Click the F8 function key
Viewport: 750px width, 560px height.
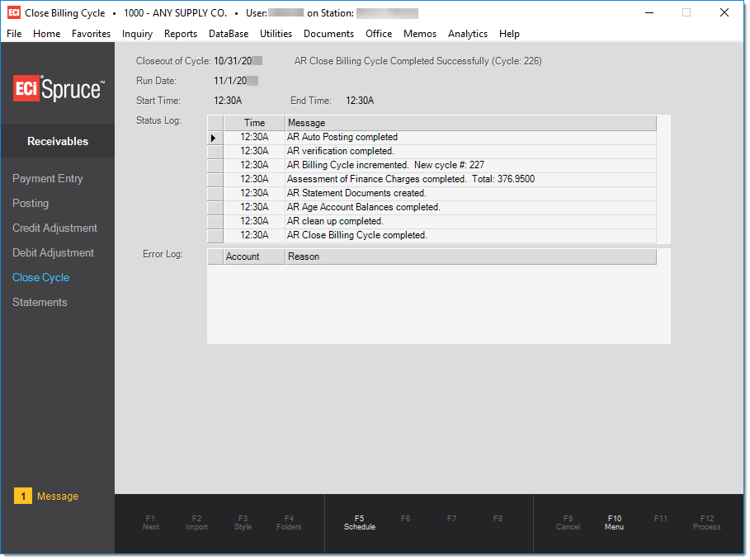pyautogui.click(x=498, y=519)
